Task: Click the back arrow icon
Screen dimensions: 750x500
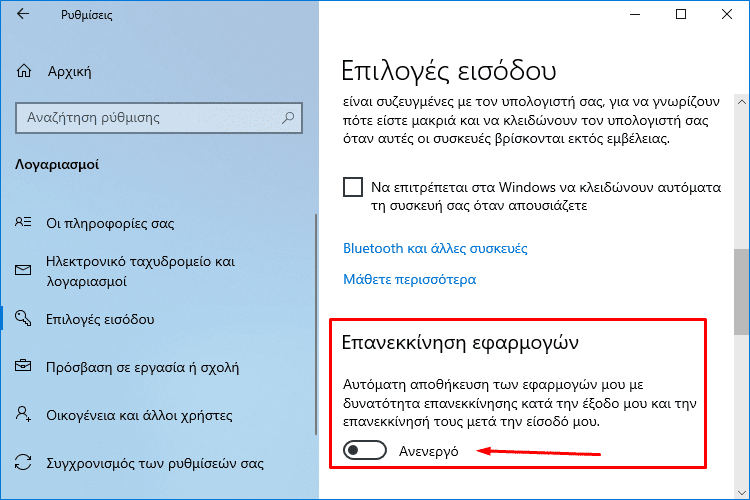Action: click(22, 14)
